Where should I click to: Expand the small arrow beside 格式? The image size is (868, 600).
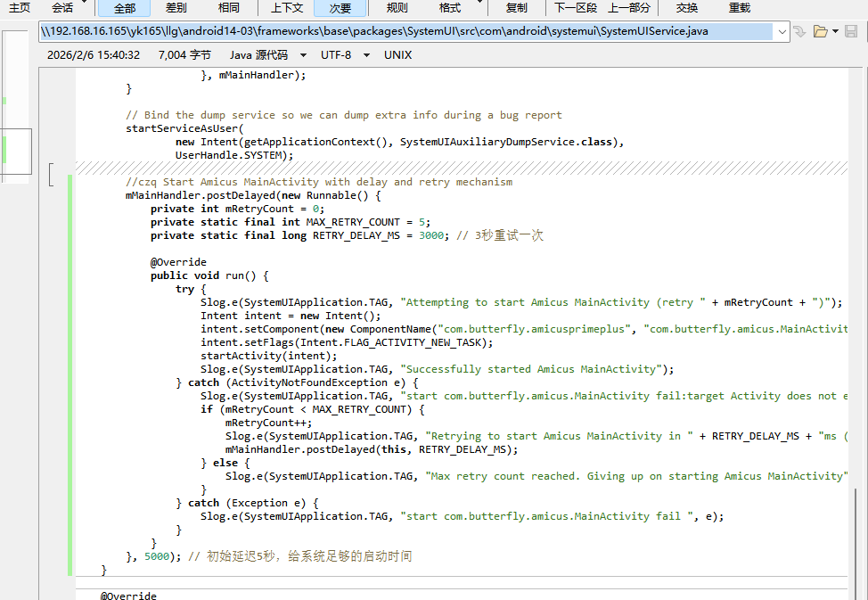(x=480, y=3)
